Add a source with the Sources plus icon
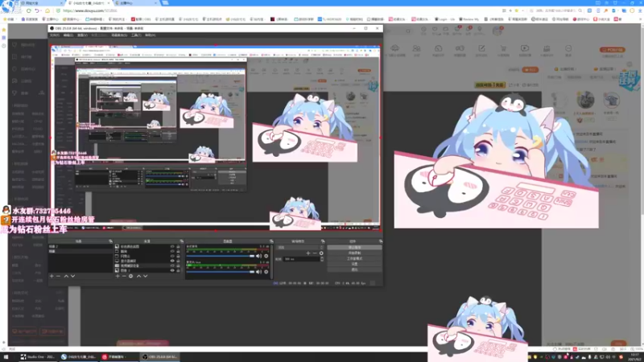 click(x=118, y=276)
